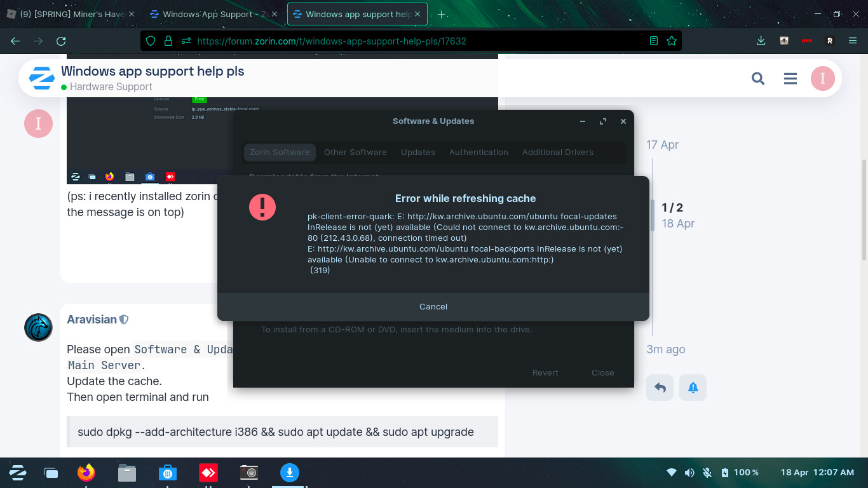This screenshot has height=488, width=868.
Task: Show site security lock info
Action: [168, 41]
